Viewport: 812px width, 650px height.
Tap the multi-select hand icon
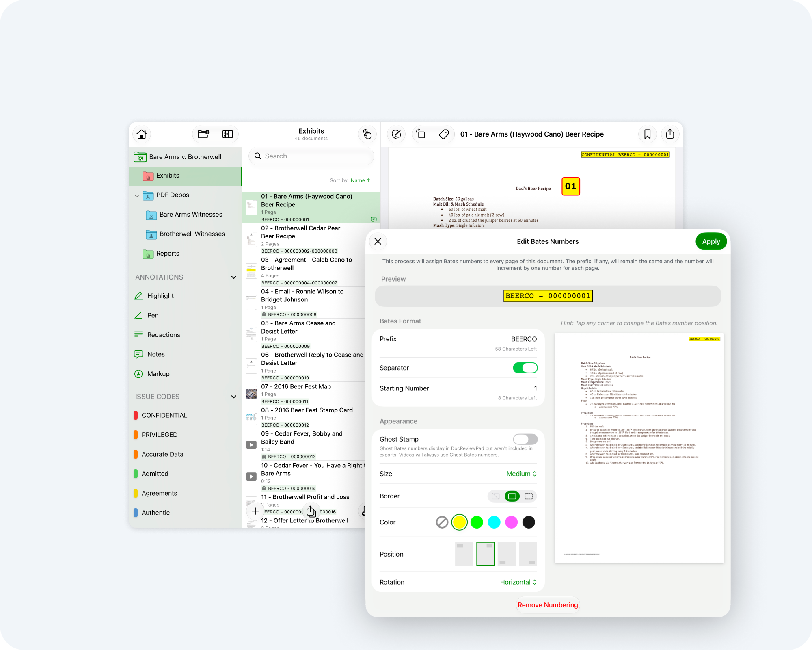click(367, 134)
